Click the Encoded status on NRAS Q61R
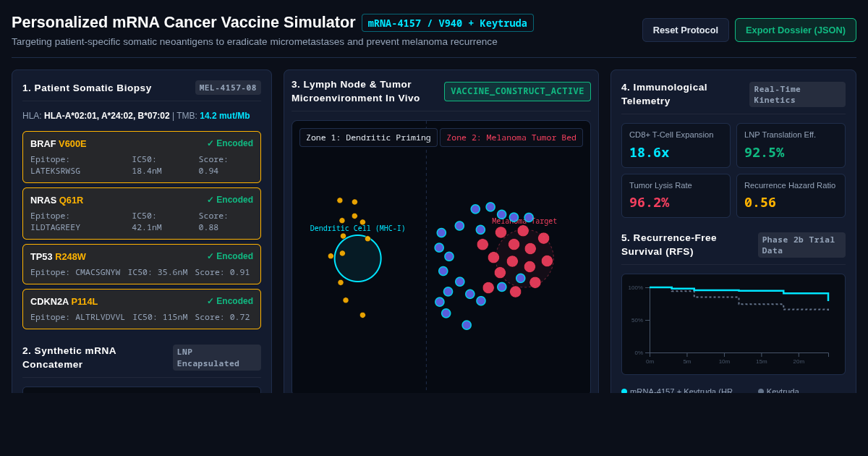This screenshot has width=868, height=456. [230, 200]
